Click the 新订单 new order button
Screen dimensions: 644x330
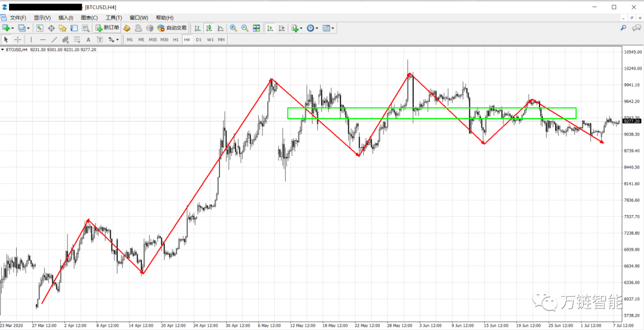[x=108, y=28]
